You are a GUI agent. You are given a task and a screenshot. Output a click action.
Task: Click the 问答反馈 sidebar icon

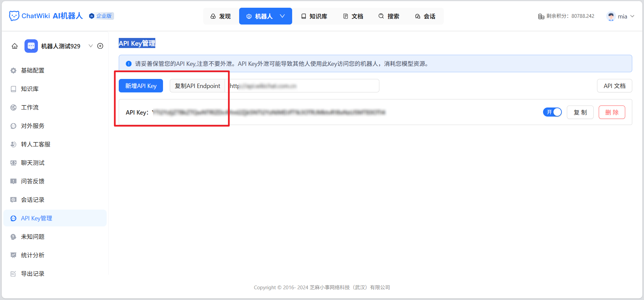(x=13, y=181)
